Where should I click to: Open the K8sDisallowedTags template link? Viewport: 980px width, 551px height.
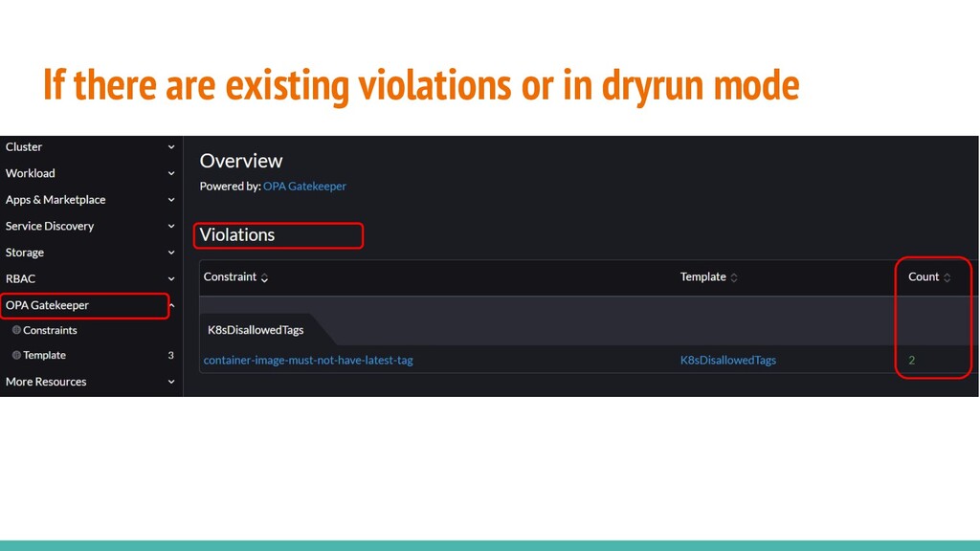click(x=728, y=361)
